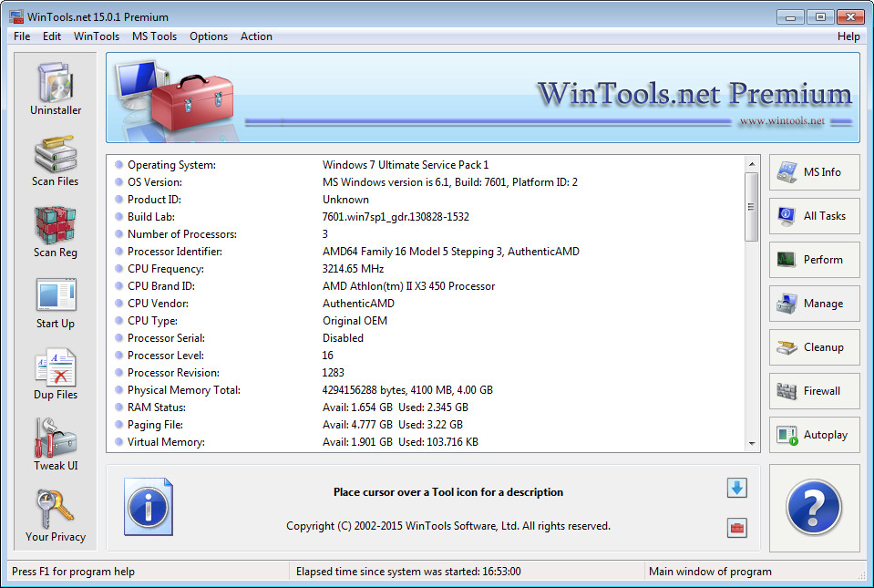Open All Tasks panel
This screenshot has height=588, width=874.
click(815, 216)
